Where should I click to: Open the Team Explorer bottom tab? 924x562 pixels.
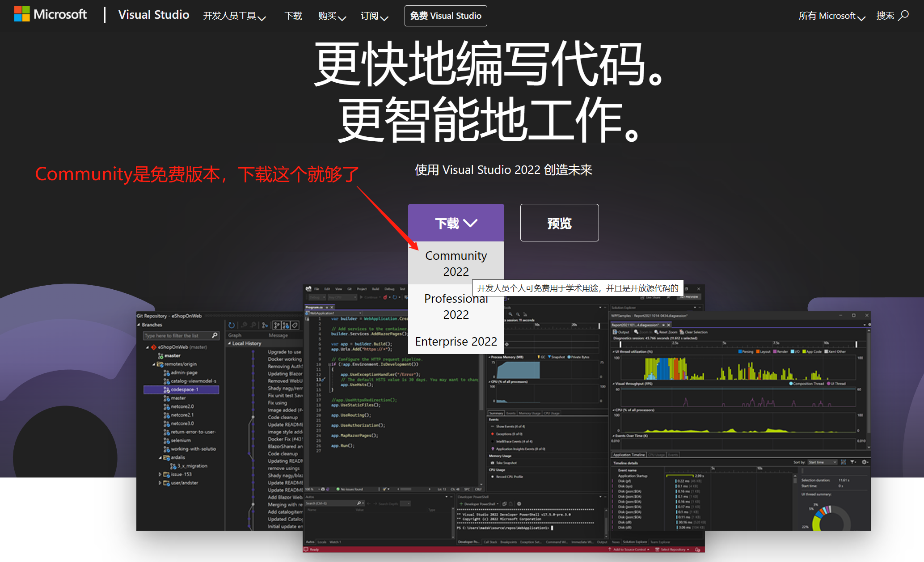660,542
